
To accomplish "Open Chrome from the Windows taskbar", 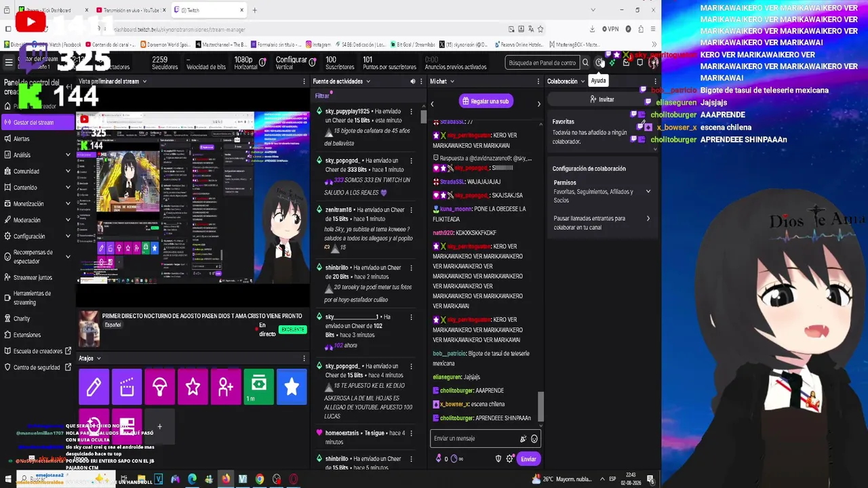I will click(x=260, y=479).
